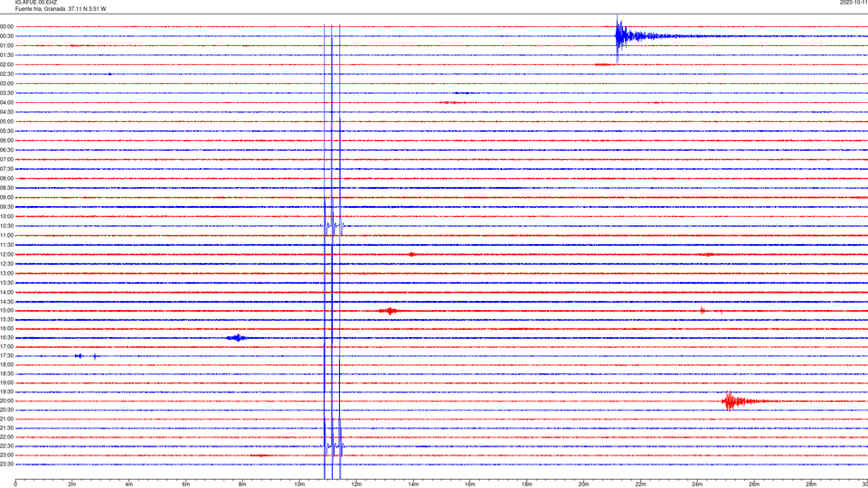Select the 12:00 row label

pyautogui.click(x=6, y=255)
